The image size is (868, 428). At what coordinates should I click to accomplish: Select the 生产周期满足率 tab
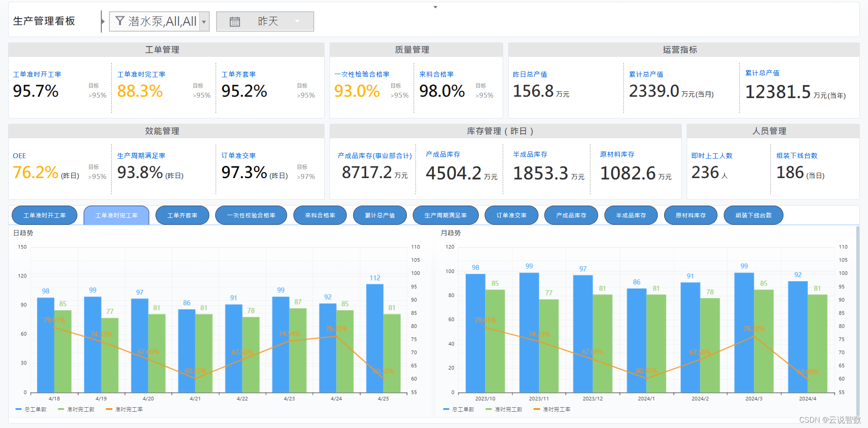pos(446,215)
